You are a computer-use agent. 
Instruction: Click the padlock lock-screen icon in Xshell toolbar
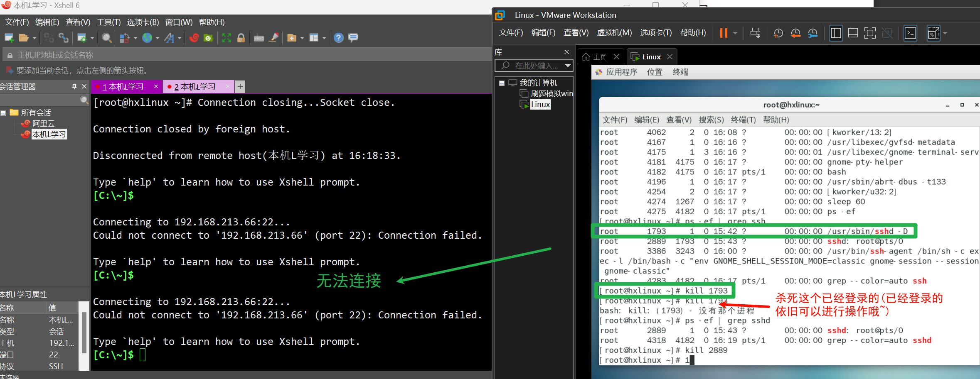(x=241, y=38)
